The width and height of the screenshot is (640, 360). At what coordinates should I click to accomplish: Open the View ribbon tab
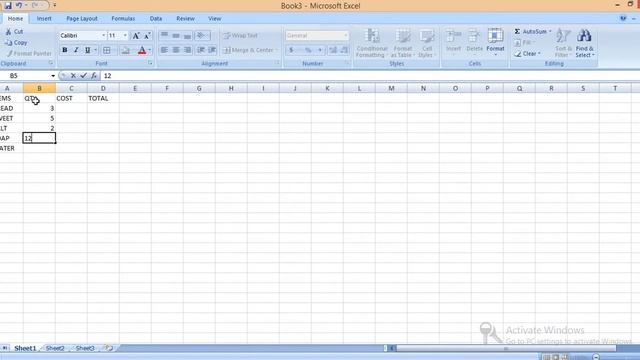tap(214, 18)
